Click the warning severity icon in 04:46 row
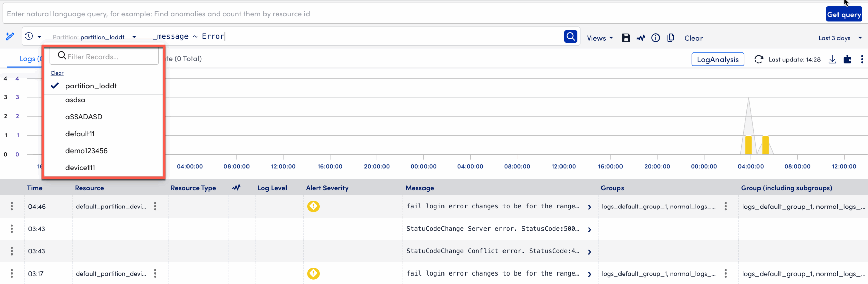Viewport: 868px width, 284px height. pyautogui.click(x=313, y=206)
